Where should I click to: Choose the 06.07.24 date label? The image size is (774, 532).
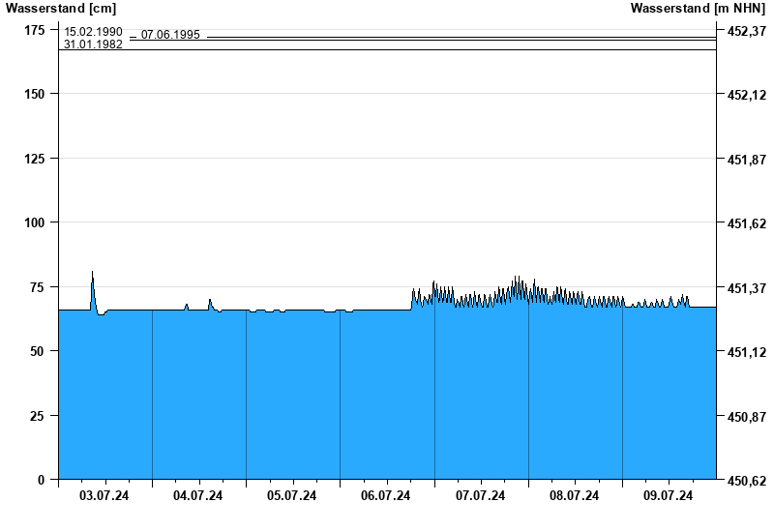pyautogui.click(x=386, y=496)
